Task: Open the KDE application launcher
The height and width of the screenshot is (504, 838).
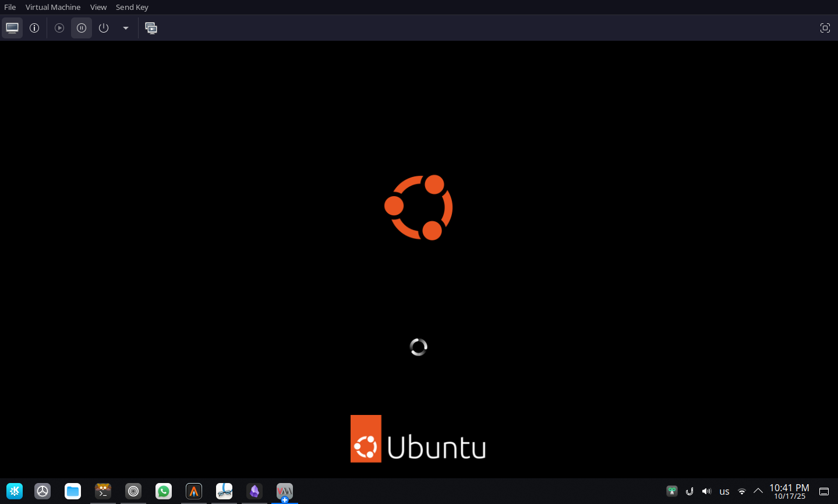Action: click(x=15, y=491)
